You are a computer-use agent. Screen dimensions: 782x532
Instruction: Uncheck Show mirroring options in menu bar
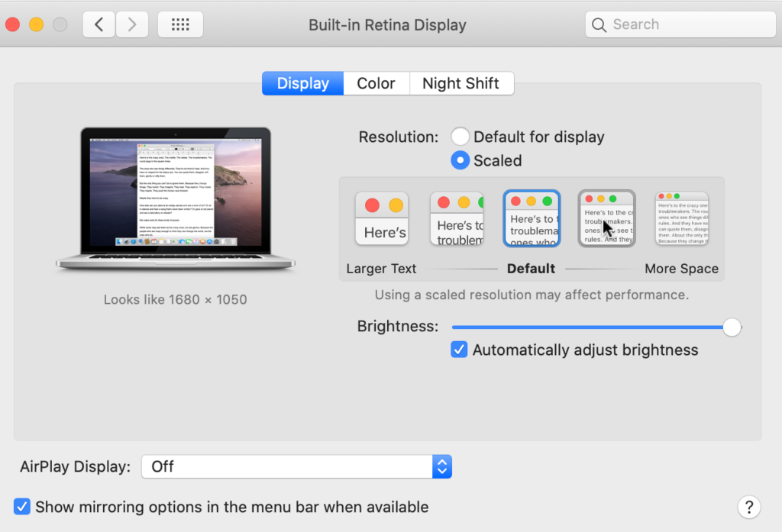(x=21, y=506)
